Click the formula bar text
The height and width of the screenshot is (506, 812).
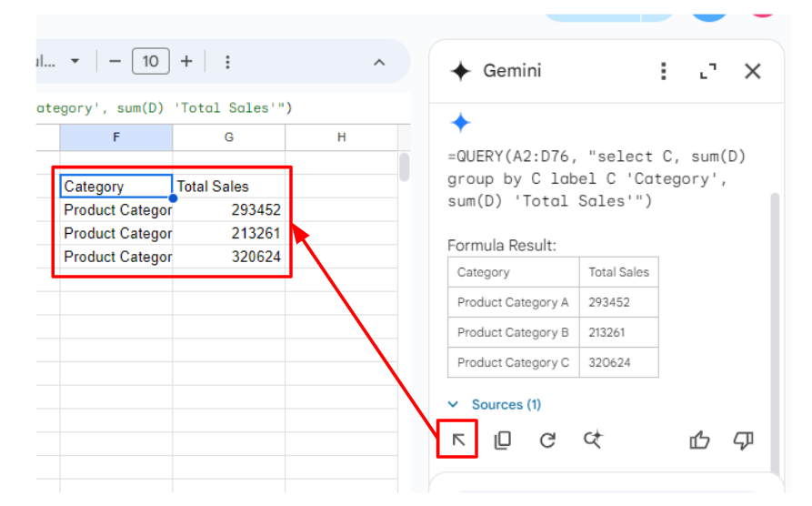165,108
